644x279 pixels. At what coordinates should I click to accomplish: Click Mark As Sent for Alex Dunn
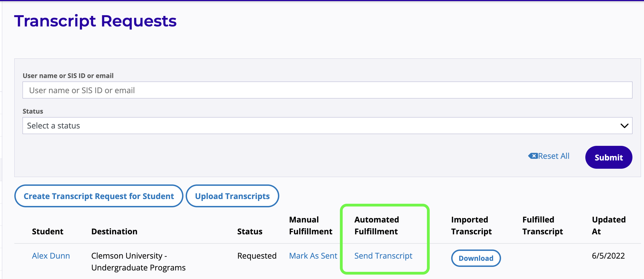(313, 256)
